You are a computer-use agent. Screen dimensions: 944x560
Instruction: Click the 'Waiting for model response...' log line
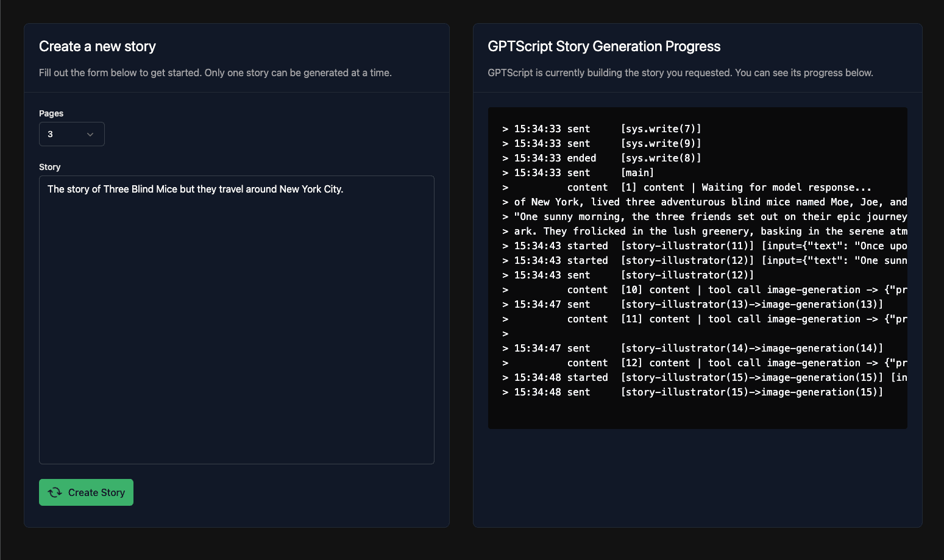coord(687,187)
